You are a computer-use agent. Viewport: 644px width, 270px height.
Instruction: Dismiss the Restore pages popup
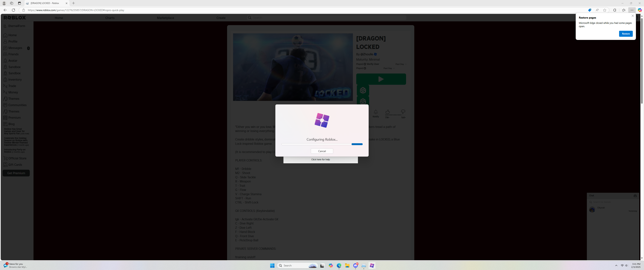click(x=633, y=16)
